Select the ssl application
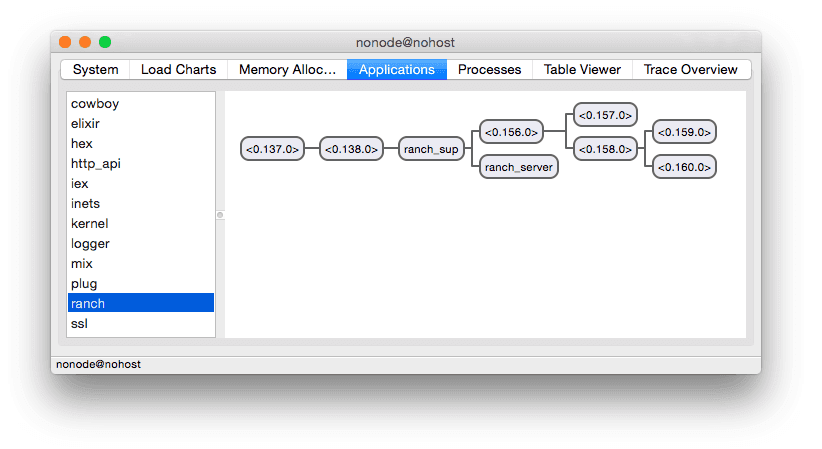This screenshot has width=822, height=449. (80, 323)
